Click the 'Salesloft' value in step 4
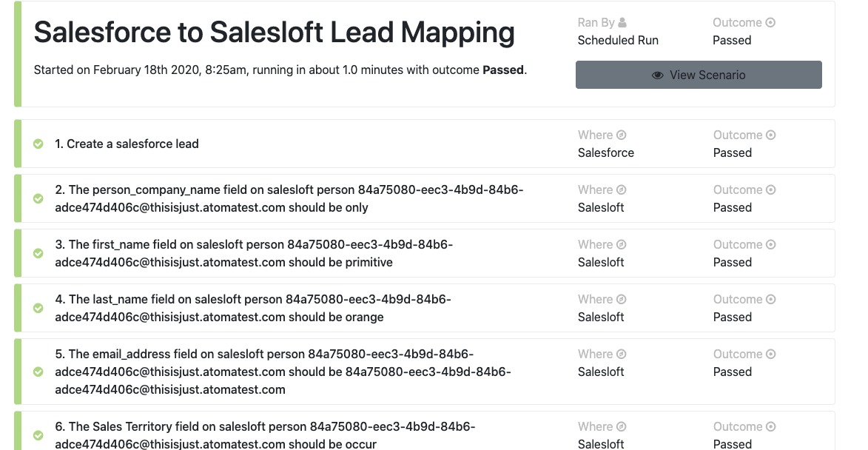868x450 pixels. [601, 318]
